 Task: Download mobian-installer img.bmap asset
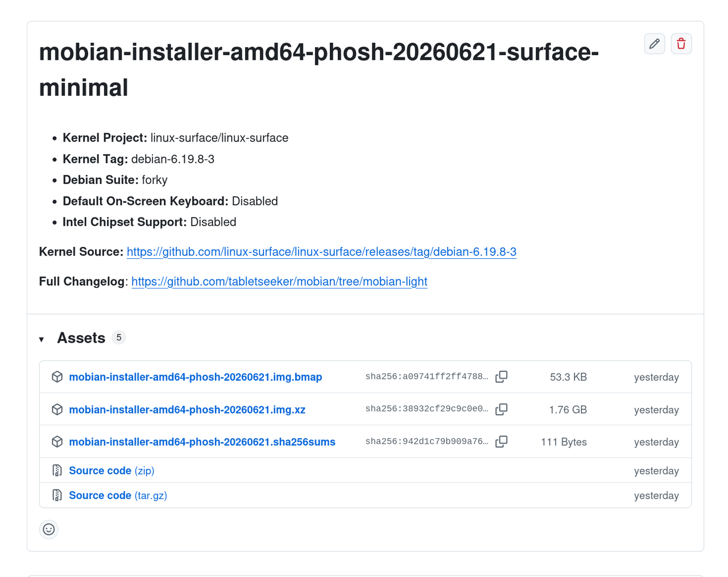tap(196, 377)
